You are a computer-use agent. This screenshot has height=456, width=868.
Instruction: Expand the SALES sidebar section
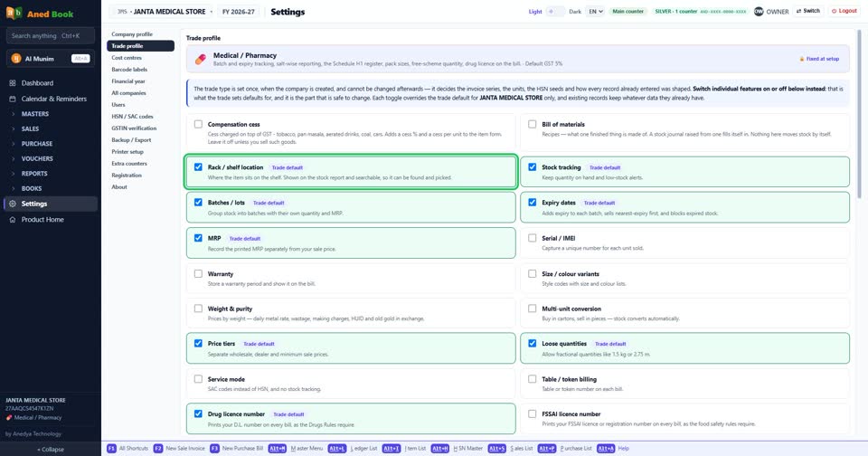[x=51, y=128]
